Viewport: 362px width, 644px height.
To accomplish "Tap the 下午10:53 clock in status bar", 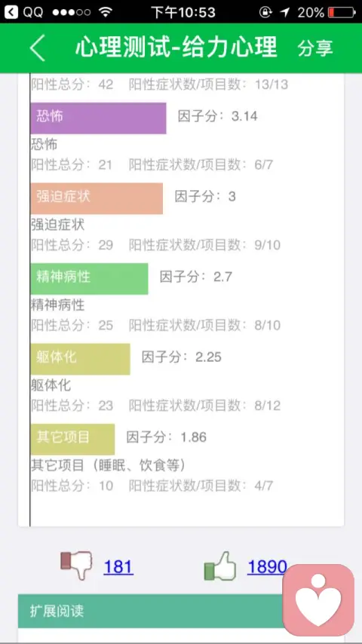I will (183, 12).
